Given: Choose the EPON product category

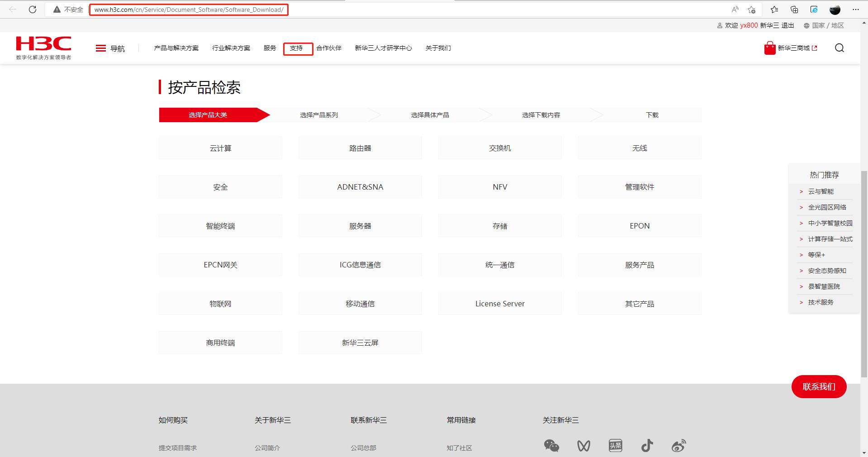Looking at the screenshot, I should [x=640, y=226].
